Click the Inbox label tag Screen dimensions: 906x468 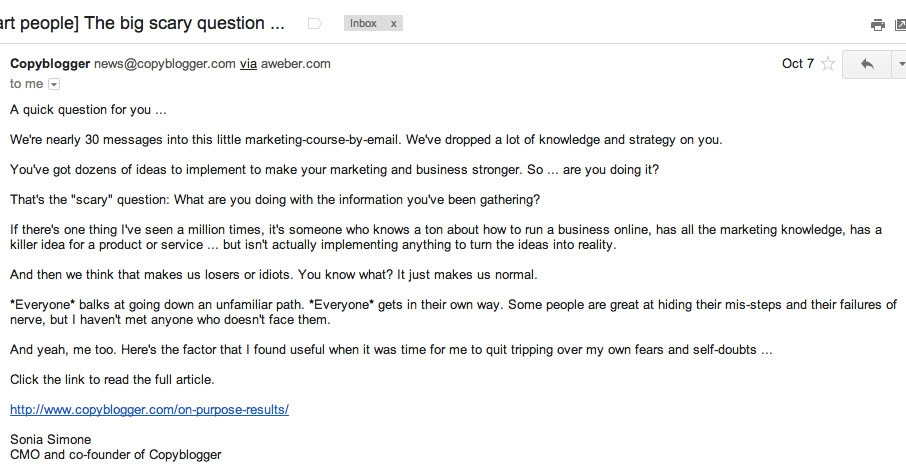363,24
